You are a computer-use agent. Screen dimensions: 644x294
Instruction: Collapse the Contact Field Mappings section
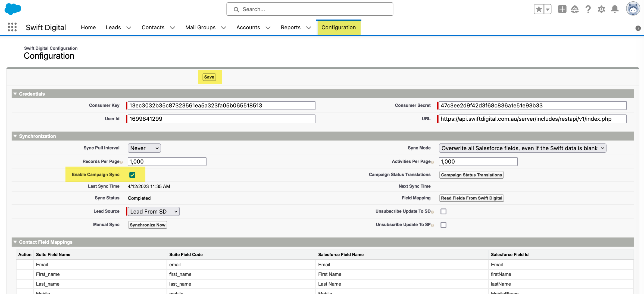(15, 242)
